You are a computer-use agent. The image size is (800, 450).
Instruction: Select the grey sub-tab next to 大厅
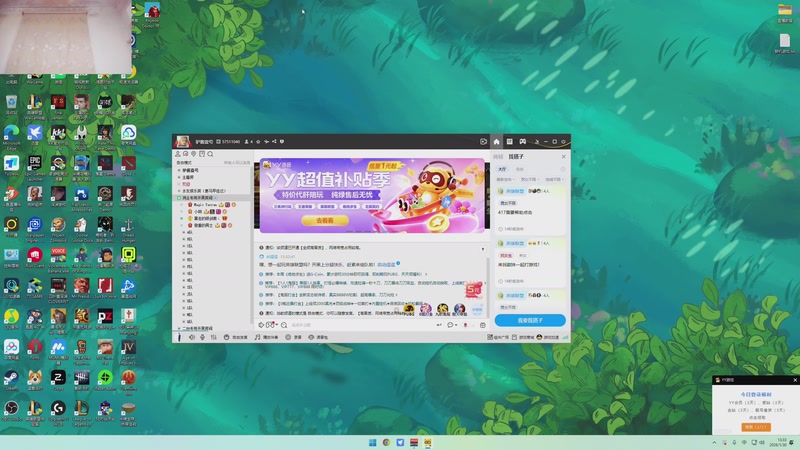point(519,169)
